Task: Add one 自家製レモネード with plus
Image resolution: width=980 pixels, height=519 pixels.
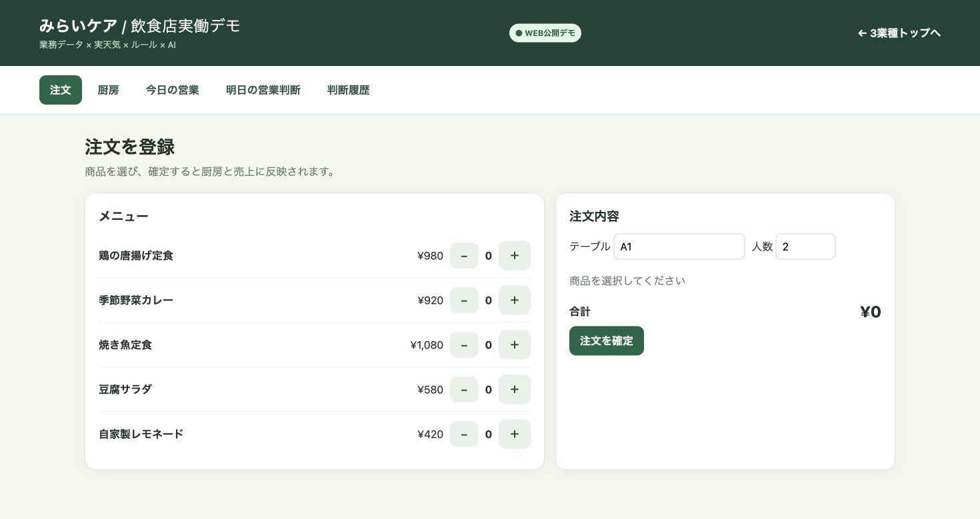Action: (x=515, y=434)
